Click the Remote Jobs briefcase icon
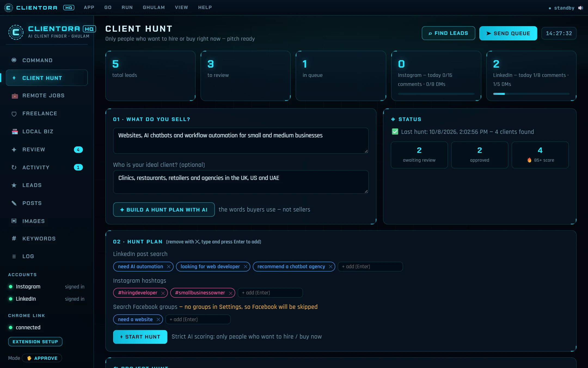This screenshot has height=368, width=588. click(15, 96)
